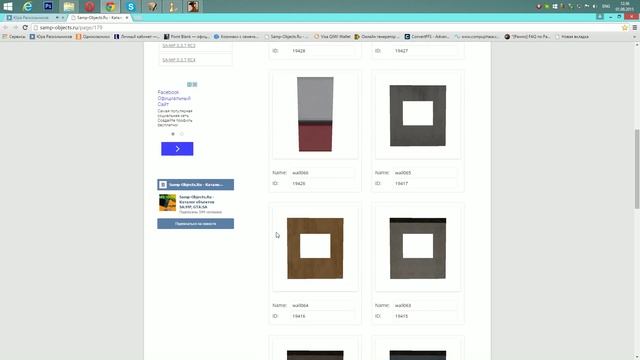Image resolution: width=640 pixels, height=360 pixels.
Task: Click the SA-MP 0.3.7 RC4 sidebar link
Action: [x=179, y=60]
